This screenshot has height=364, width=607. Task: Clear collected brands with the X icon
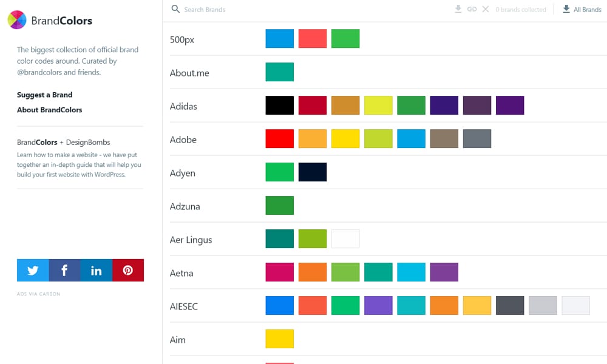pos(486,9)
